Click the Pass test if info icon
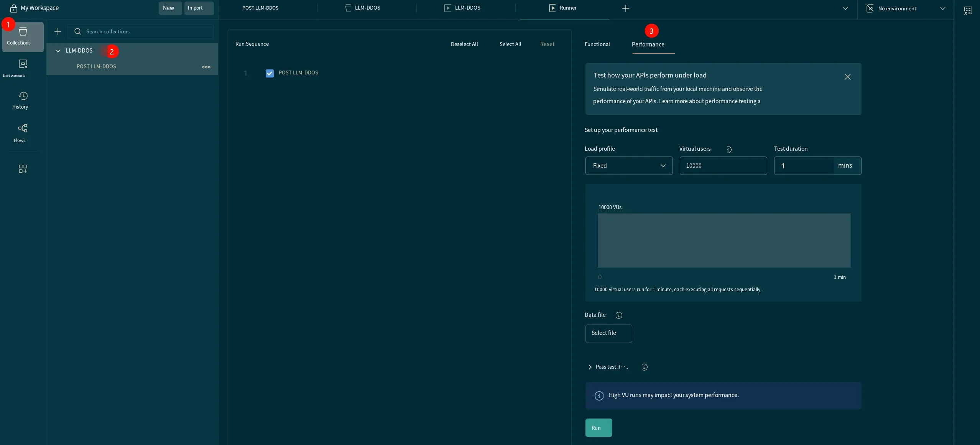The image size is (980, 445). (x=645, y=367)
